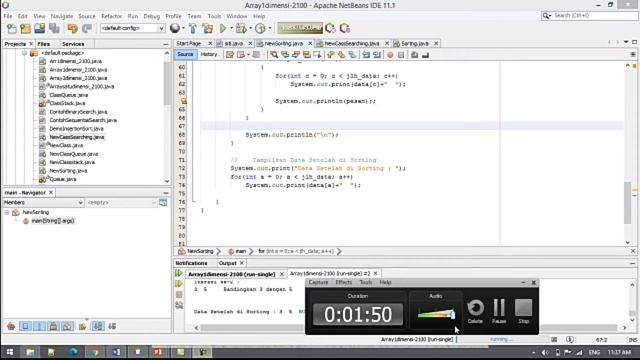This screenshot has width=640, height=360.
Task: Click the Profile Project toolbar icon
Action: 260,28
